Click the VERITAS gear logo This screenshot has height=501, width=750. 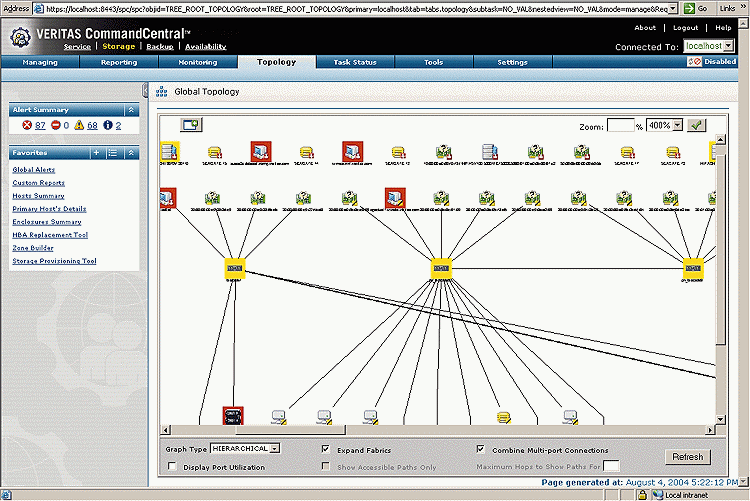pyautogui.click(x=20, y=38)
